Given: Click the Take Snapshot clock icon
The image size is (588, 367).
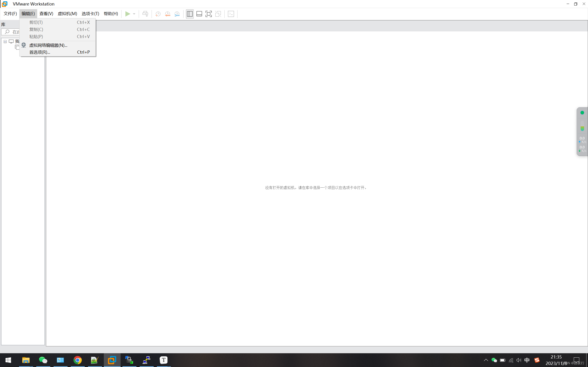Looking at the screenshot, I should (x=158, y=14).
